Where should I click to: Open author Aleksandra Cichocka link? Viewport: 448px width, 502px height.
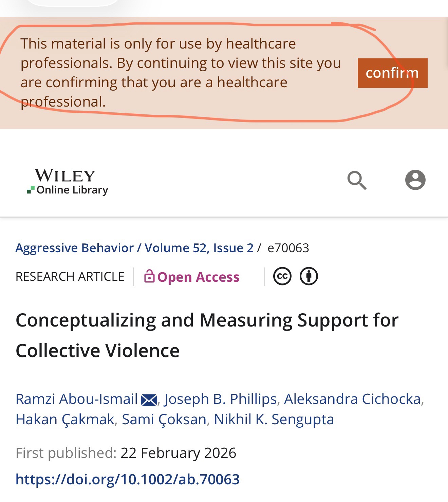point(352,399)
